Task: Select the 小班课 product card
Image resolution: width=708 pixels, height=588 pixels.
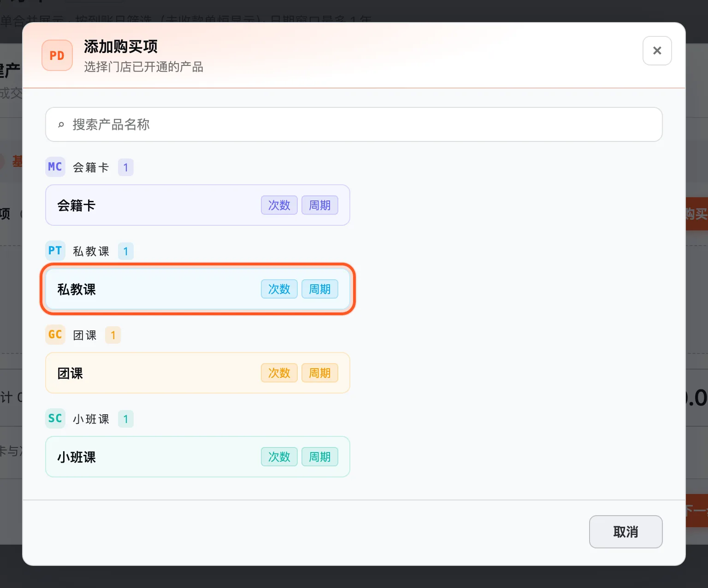Action: click(x=198, y=457)
